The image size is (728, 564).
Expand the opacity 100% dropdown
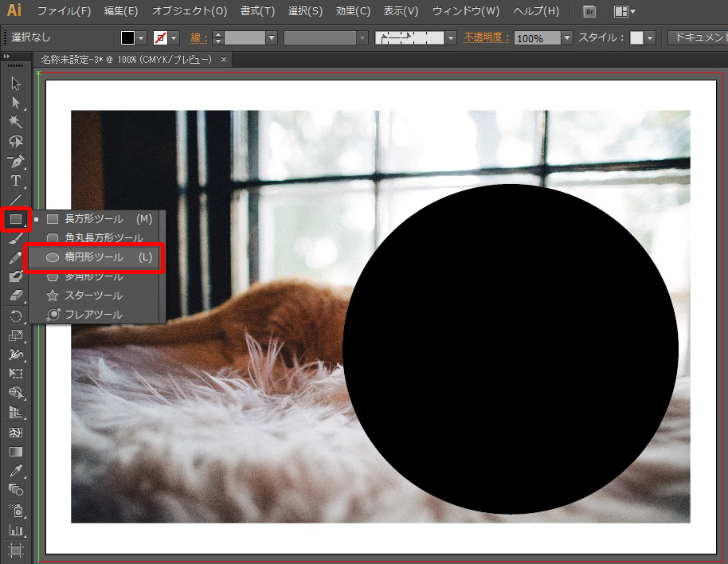[x=566, y=38]
